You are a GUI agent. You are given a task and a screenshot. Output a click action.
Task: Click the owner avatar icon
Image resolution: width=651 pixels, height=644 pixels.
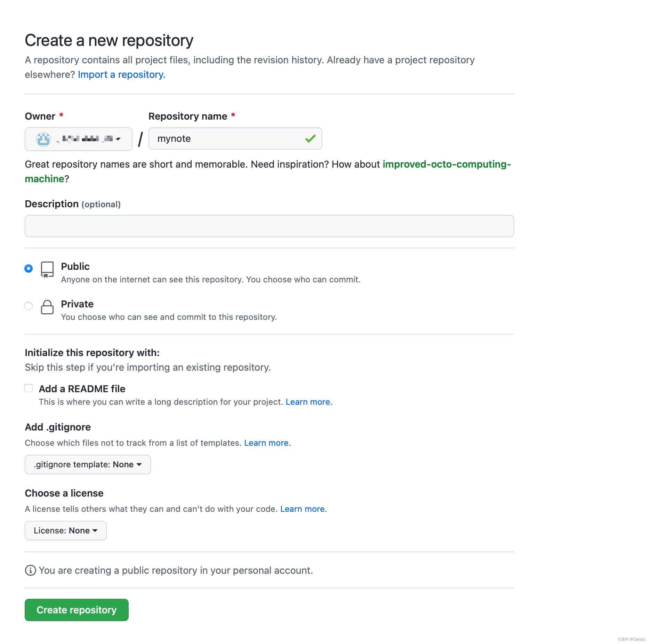42,139
